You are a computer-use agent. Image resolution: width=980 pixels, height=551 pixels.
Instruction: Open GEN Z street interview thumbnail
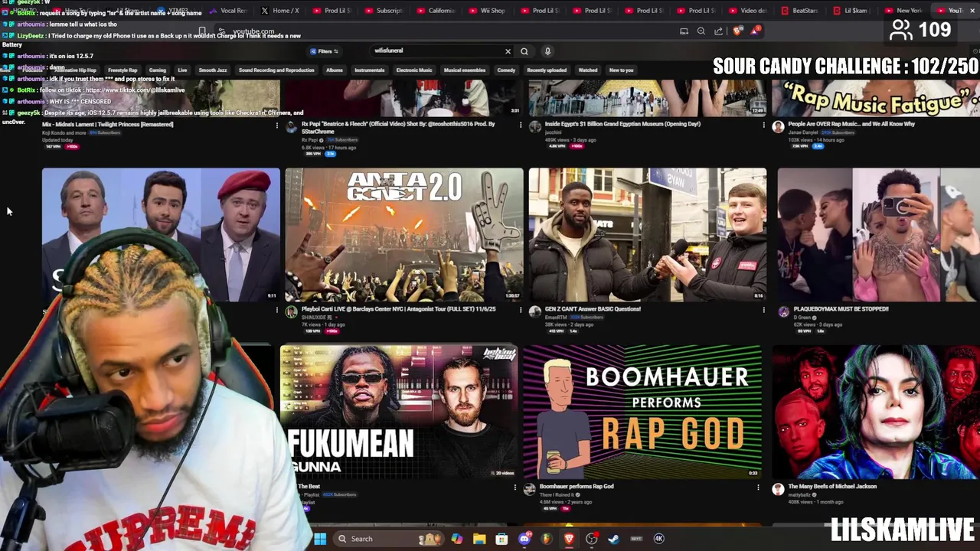(648, 235)
